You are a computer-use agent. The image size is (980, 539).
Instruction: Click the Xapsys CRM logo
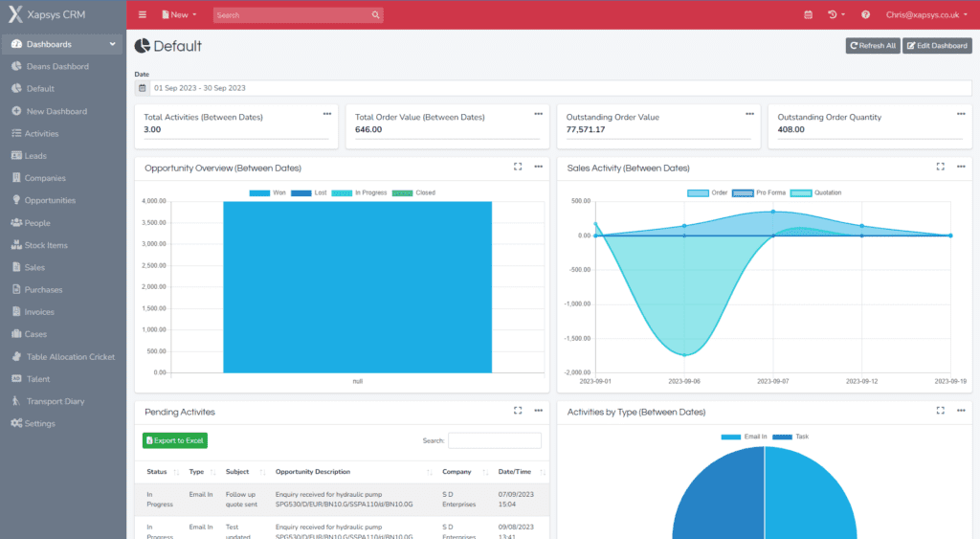tap(47, 14)
